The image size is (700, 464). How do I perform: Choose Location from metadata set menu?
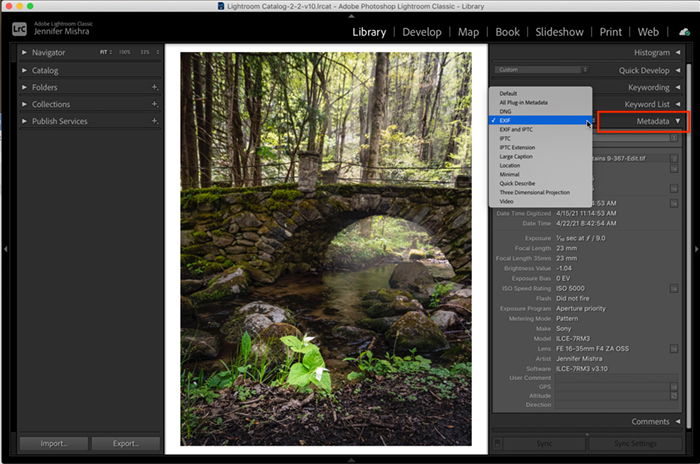pos(510,165)
